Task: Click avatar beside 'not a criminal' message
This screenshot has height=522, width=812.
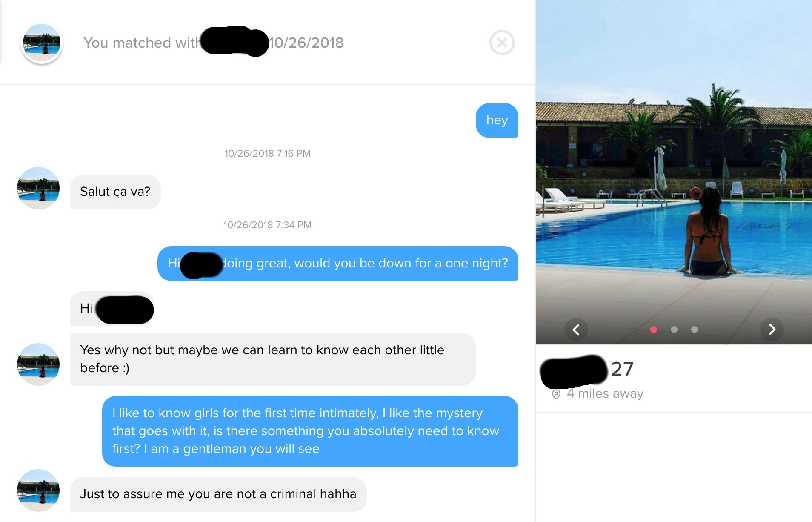Action: point(38,490)
